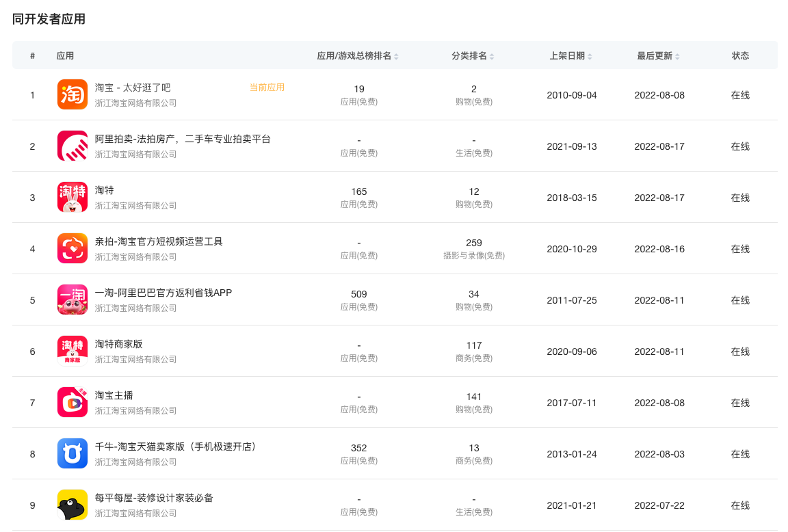This screenshot has width=788, height=532.
Task: Click the 同开发者应用 section title
Action: pyautogui.click(x=49, y=19)
